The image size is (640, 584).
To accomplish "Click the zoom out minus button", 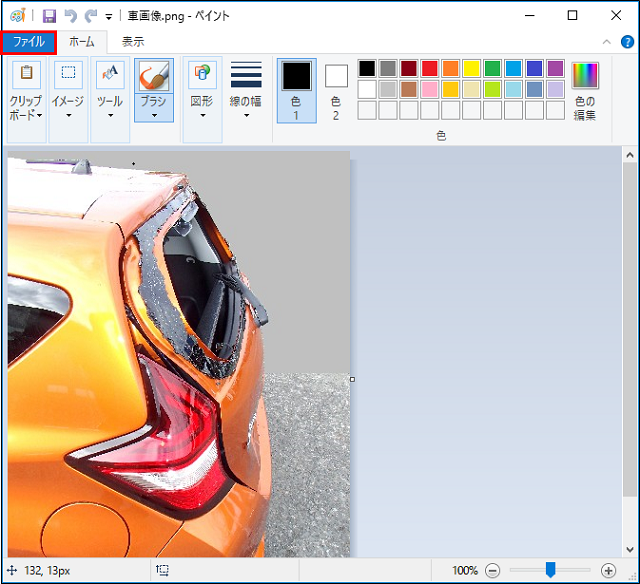I will click(x=492, y=570).
